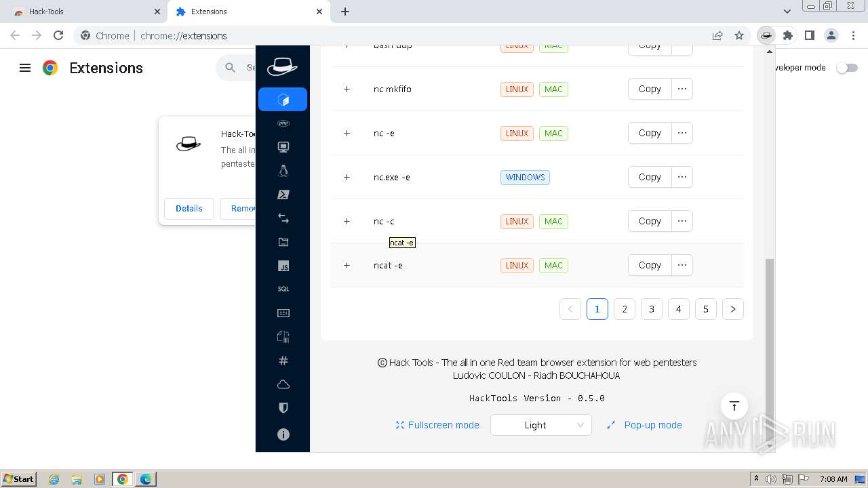Open the transfer files arrows icon
The image size is (868, 488).
[x=283, y=218]
